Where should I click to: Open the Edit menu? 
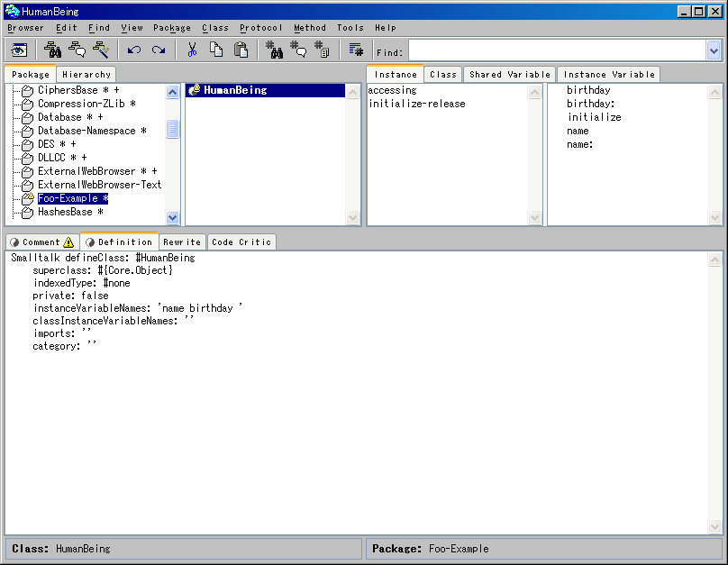tap(67, 28)
